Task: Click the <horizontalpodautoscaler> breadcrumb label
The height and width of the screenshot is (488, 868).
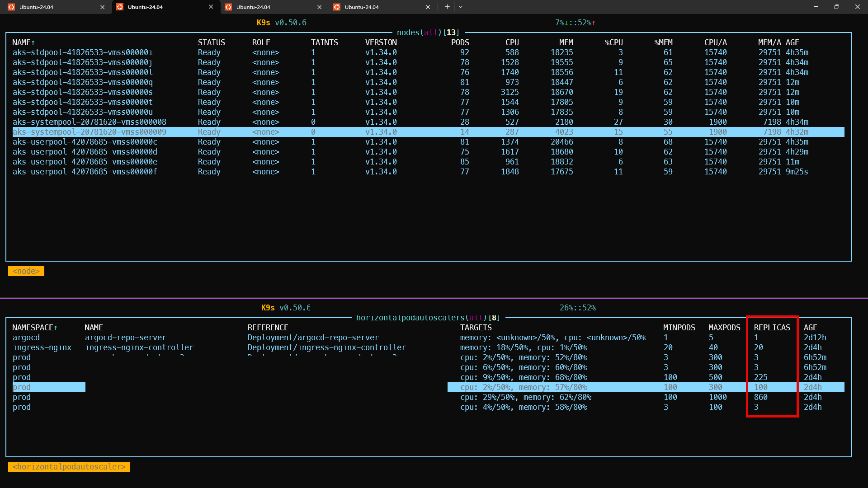Action: point(69,467)
